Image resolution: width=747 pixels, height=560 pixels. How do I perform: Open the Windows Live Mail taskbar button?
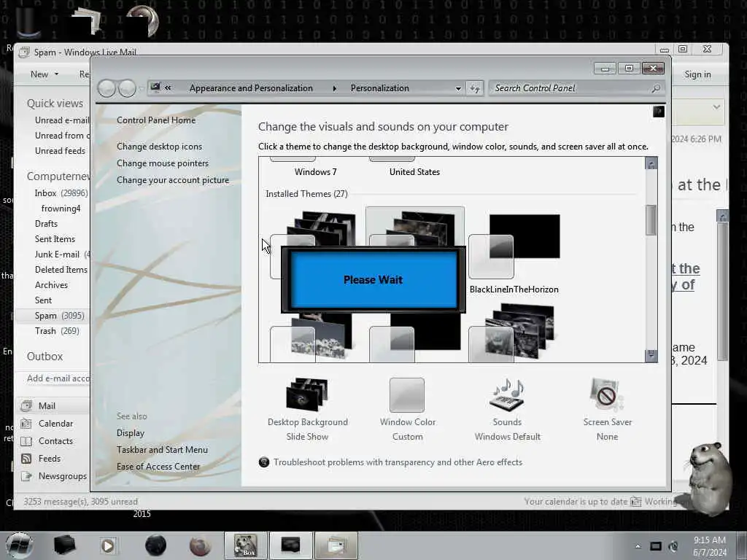[336, 545]
